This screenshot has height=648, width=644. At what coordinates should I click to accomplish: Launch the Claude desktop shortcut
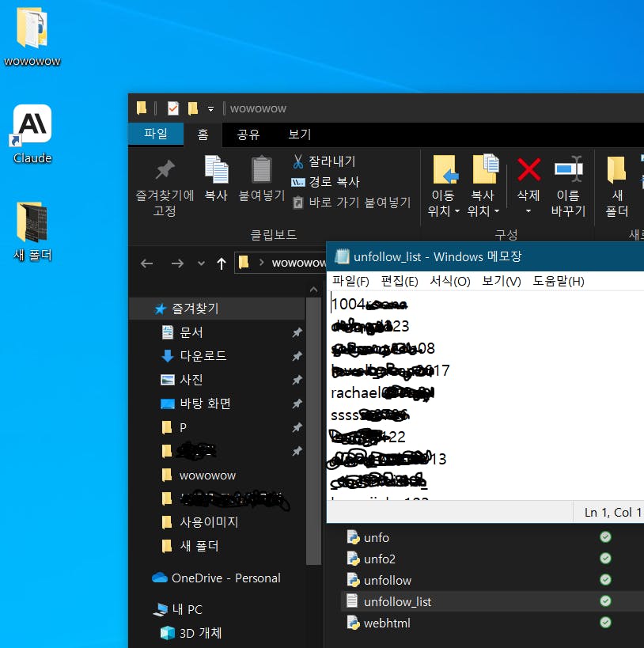pyautogui.click(x=32, y=134)
